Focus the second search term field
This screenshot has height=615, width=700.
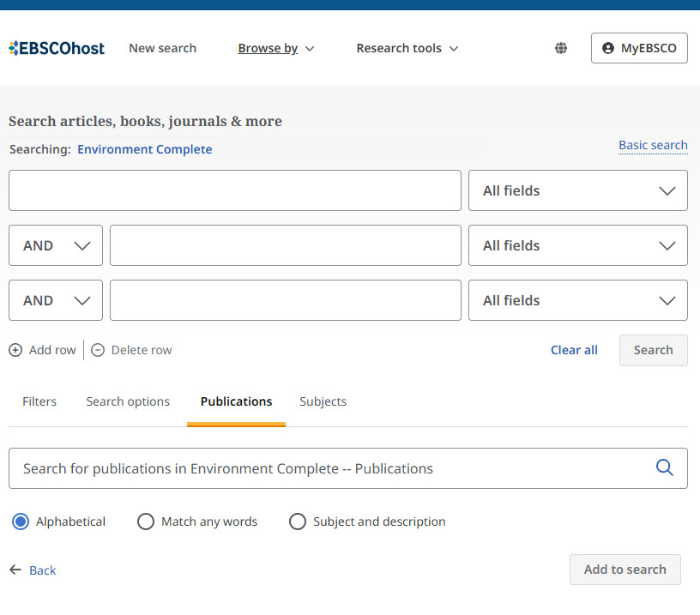286,245
